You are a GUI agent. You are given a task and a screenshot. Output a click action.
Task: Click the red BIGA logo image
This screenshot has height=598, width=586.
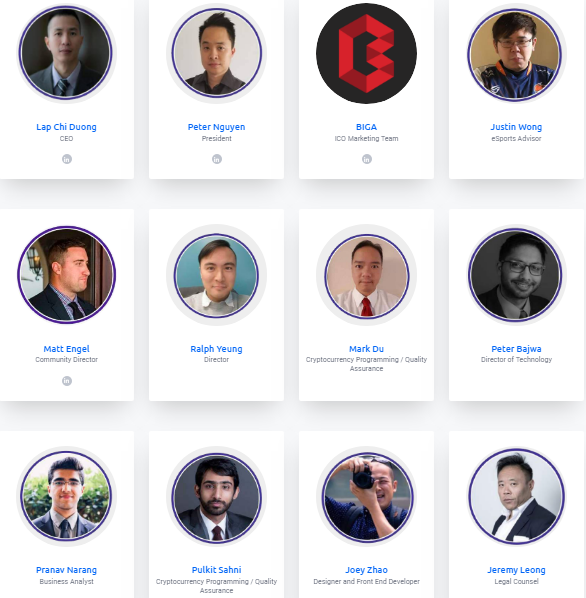(x=366, y=53)
